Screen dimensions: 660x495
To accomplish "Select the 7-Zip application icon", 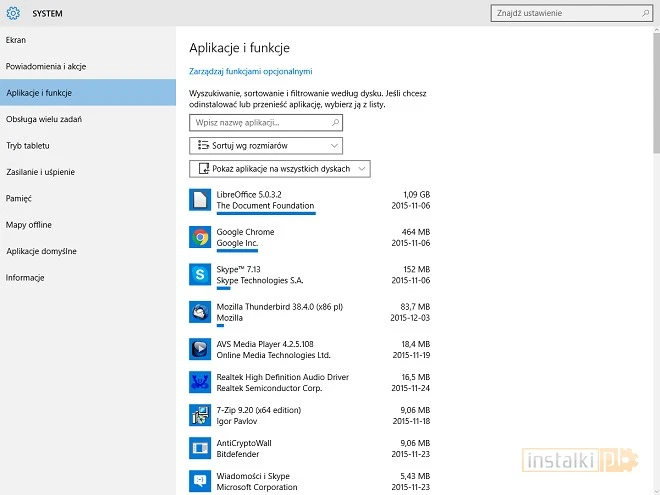I will click(x=200, y=415).
